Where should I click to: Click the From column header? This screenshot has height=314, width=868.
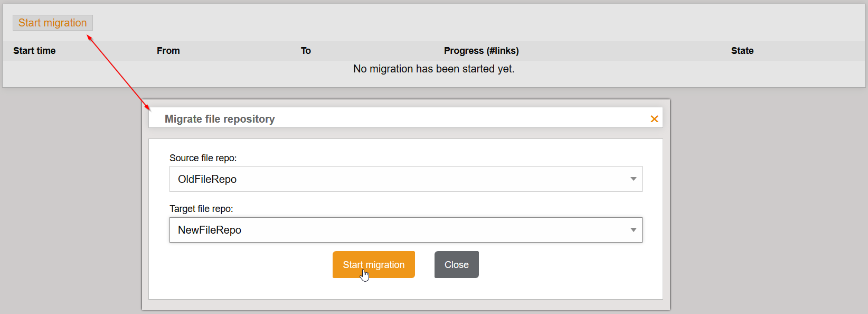coord(168,50)
